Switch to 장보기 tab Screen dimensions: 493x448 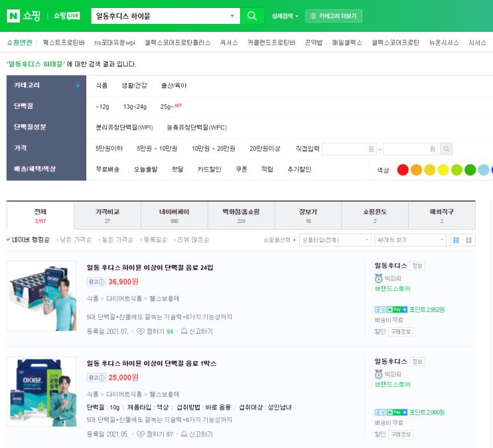pos(308,216)
